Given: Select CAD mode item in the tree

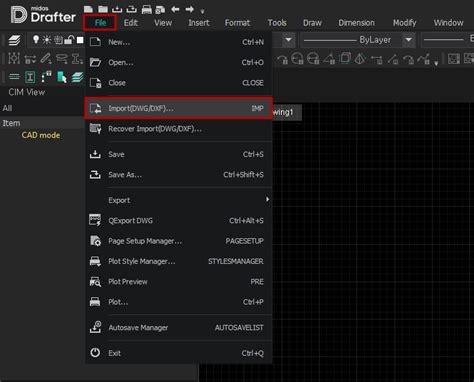Looking at the screenshot, I should click(41, 135).
